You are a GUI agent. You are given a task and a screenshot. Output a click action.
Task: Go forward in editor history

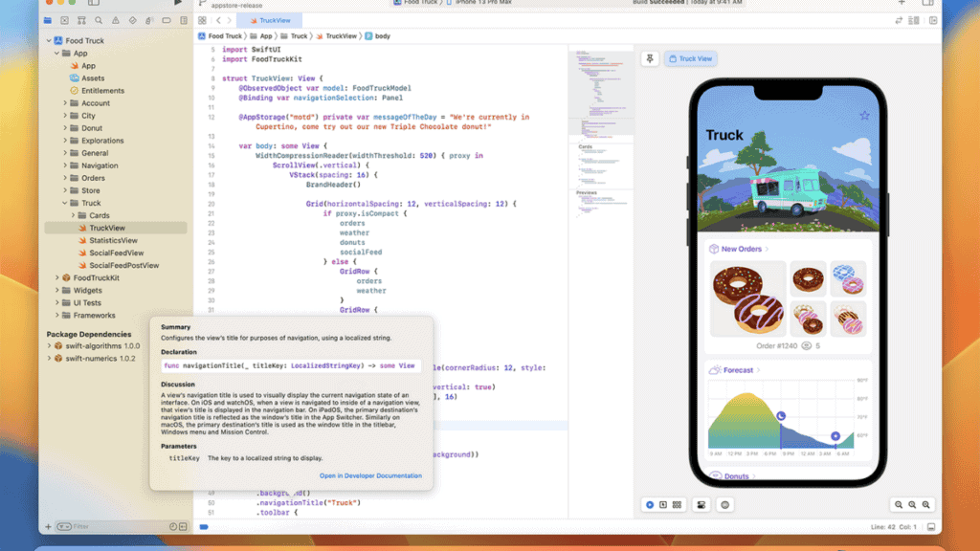click(x=230, y=21)
